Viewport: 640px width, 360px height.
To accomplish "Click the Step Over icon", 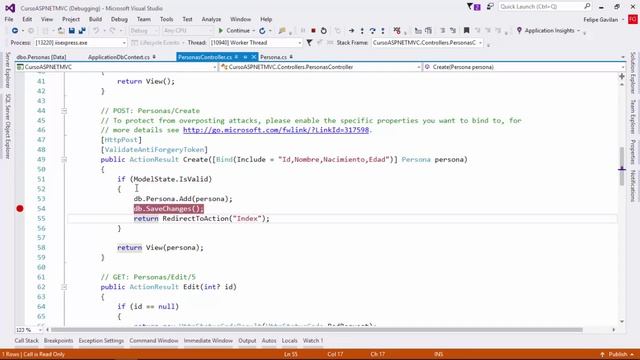I will pyautogui.click(x=372, y=31).
